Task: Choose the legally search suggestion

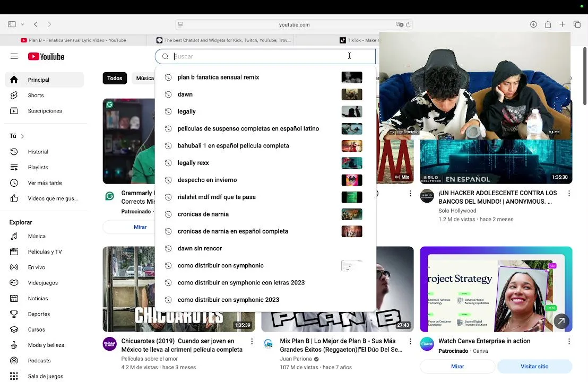Action: pyautogui.click(x=265, y=111)
